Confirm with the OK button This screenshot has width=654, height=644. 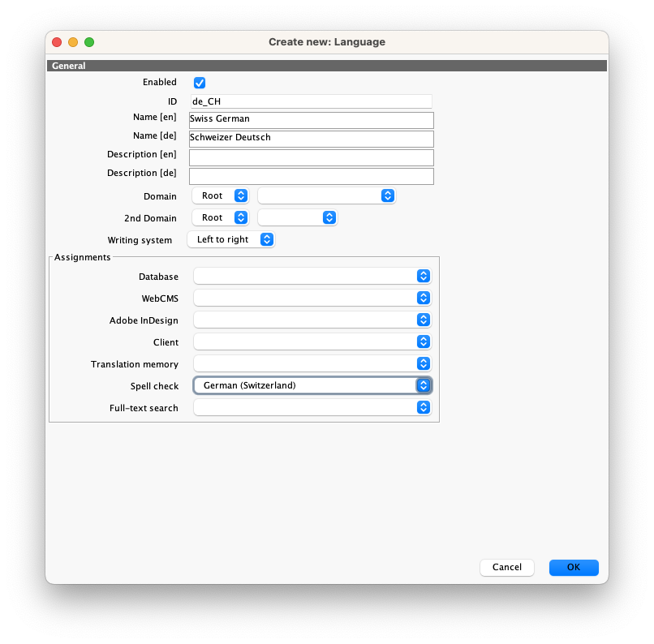point(574,568)
